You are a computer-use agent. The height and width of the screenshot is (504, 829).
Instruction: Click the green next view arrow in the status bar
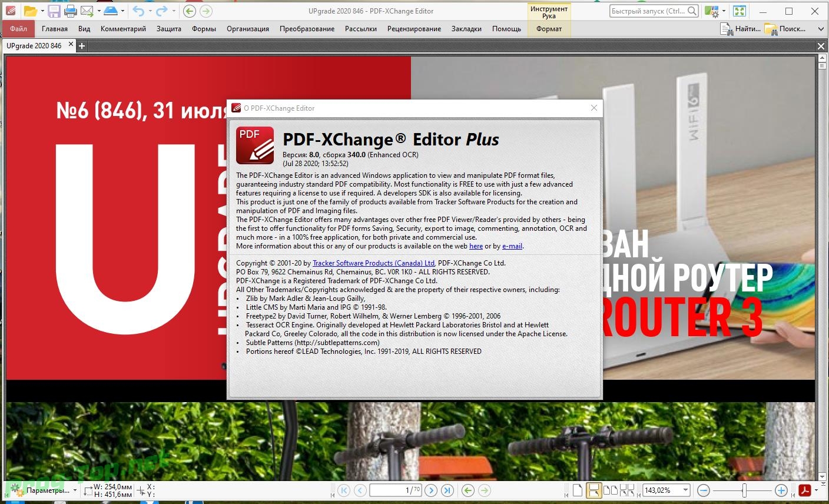pyautogui.click(x=485, y=490)
